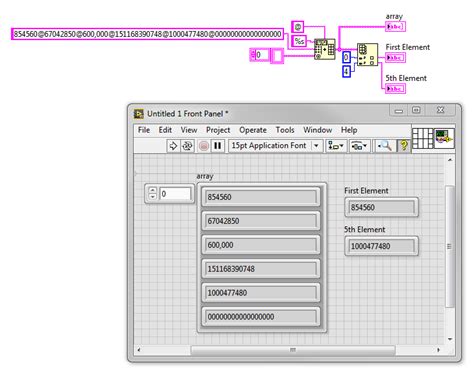Click the empty array constant on diagram
The image size is (474, 370).
[267, 55]
